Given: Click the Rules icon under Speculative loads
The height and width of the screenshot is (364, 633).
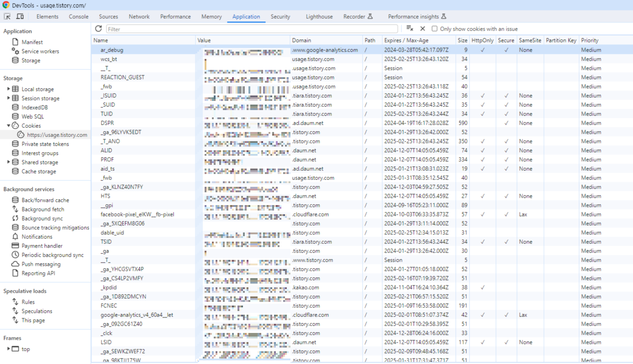Looking at the screenshot, I should coord(16,302).
